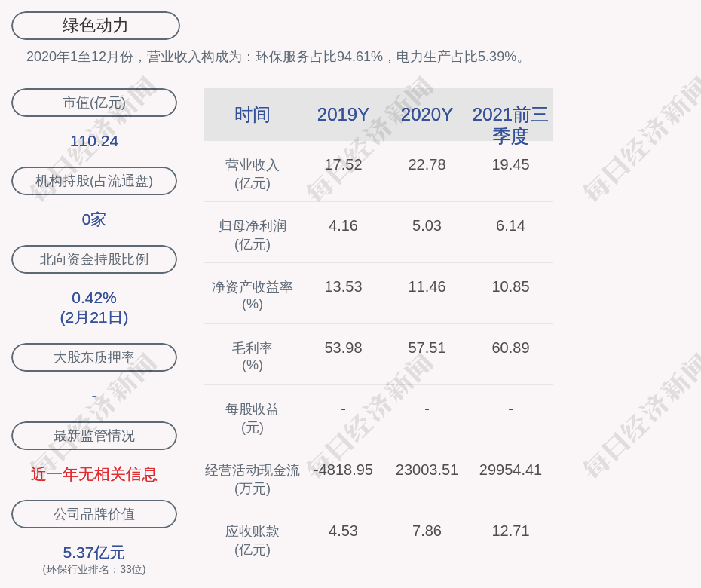The width and height of the screenshot is (701, 588).
Task: Click the 市值(亿元) label pill
Action: 94,103
